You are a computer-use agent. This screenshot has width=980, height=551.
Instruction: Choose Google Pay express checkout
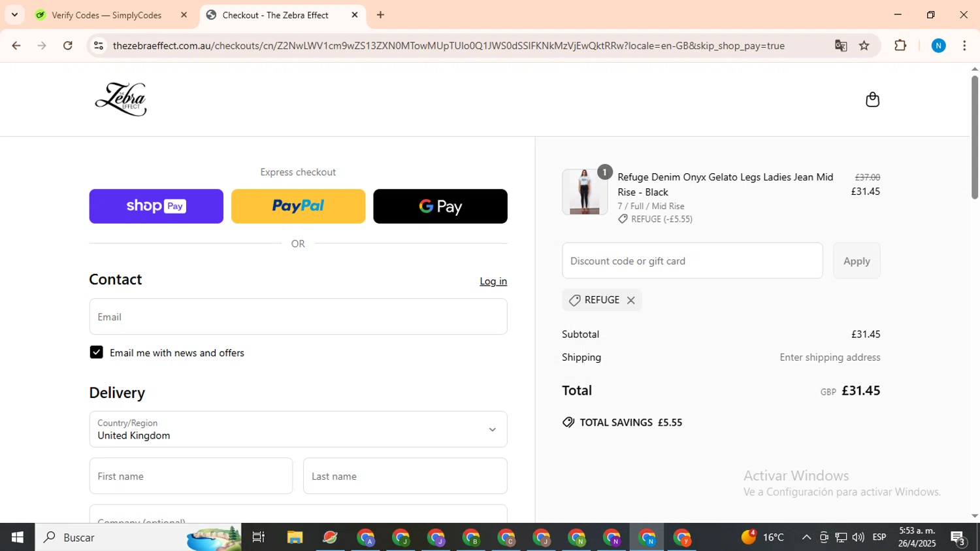pyautogui.click(x=440, y=207)
